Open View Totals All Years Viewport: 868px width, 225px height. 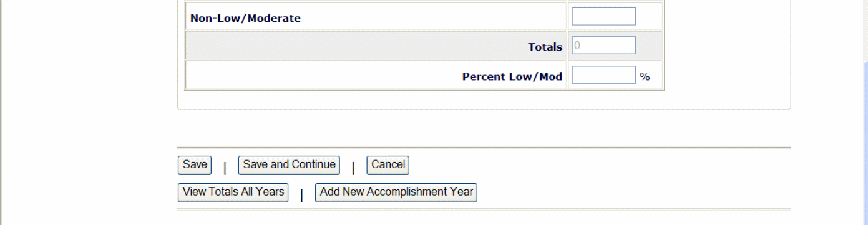[x=233, y=192]
